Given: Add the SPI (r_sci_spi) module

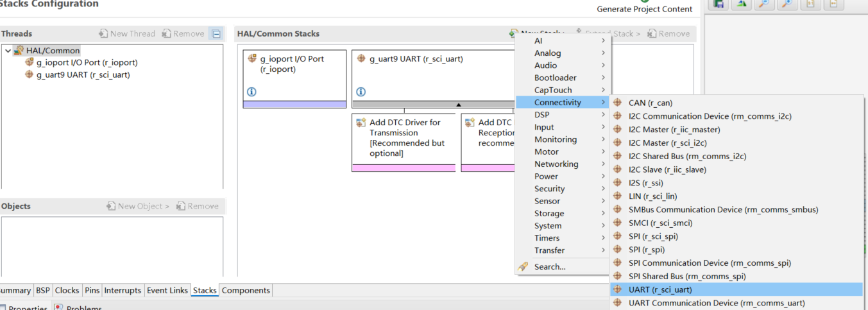Looking at the screenshot, I should [736, 236].
